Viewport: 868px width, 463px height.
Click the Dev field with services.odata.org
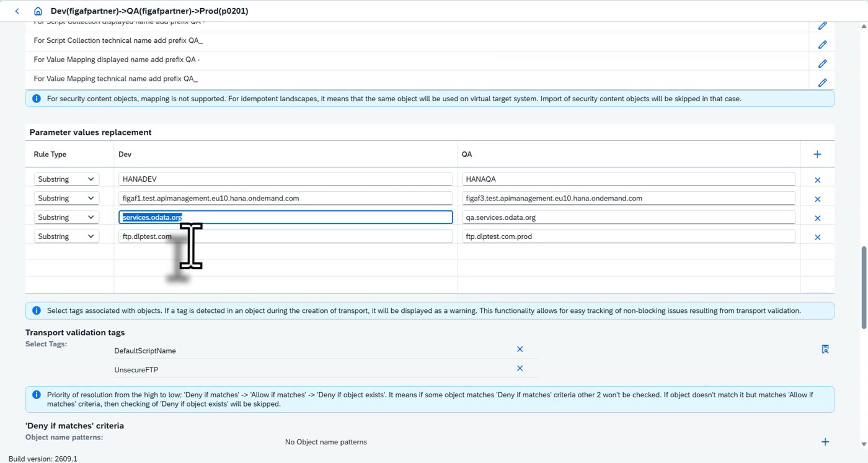click(286, 217)
